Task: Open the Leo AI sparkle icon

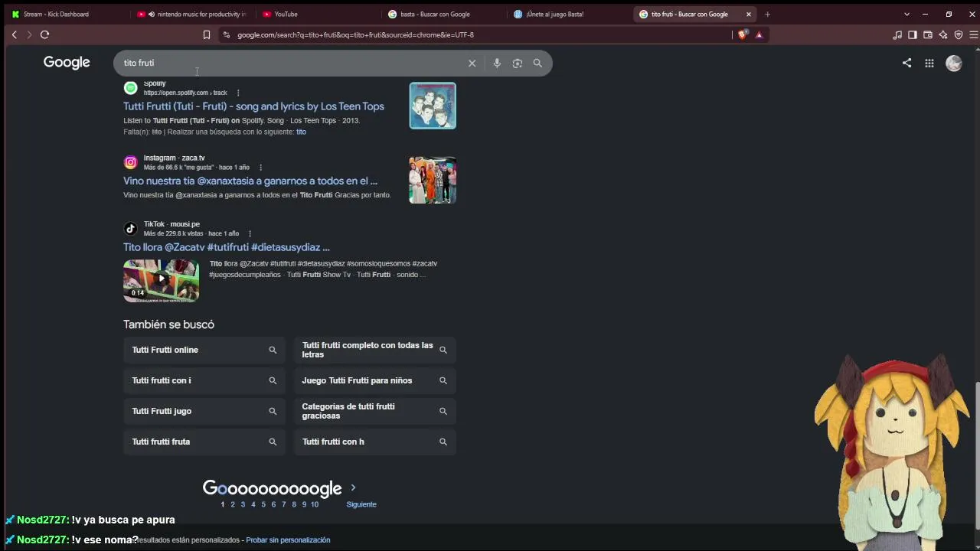Action: [943, 34]
